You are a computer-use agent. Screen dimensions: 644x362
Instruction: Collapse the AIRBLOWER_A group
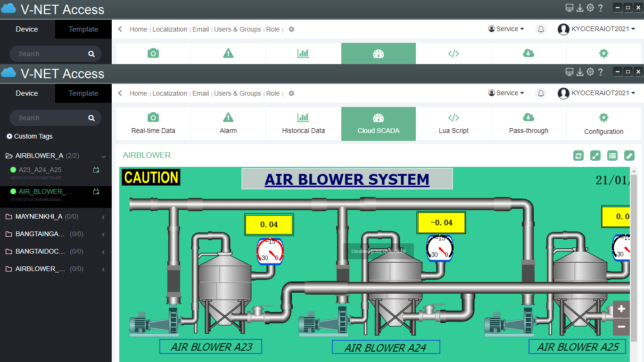click(104, 156)
